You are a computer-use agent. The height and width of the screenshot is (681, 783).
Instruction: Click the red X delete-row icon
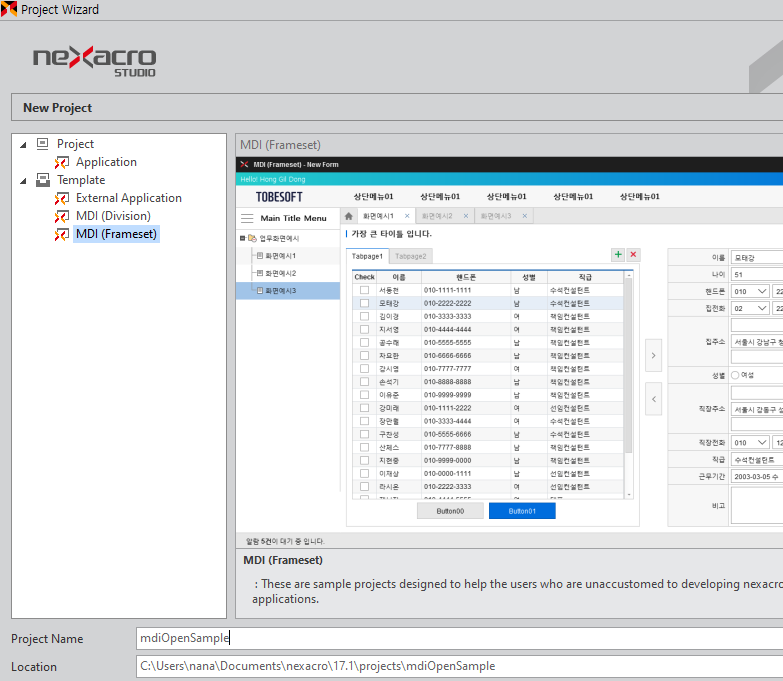(633, 256)
